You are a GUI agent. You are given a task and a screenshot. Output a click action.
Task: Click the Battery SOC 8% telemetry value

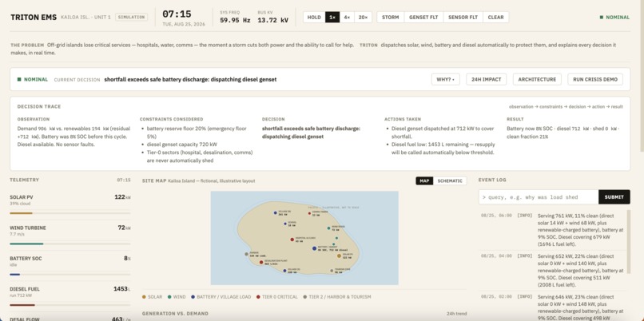coord(127,258)
